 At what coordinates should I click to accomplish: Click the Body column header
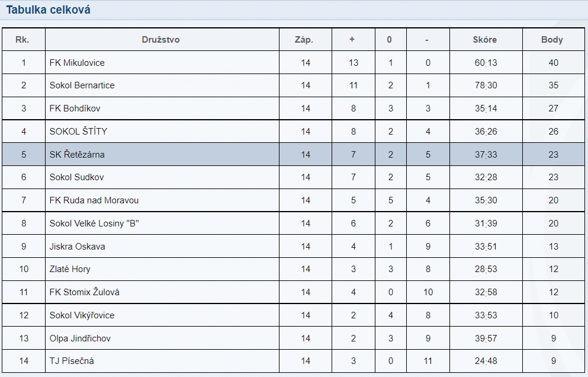tap(552, 40)
